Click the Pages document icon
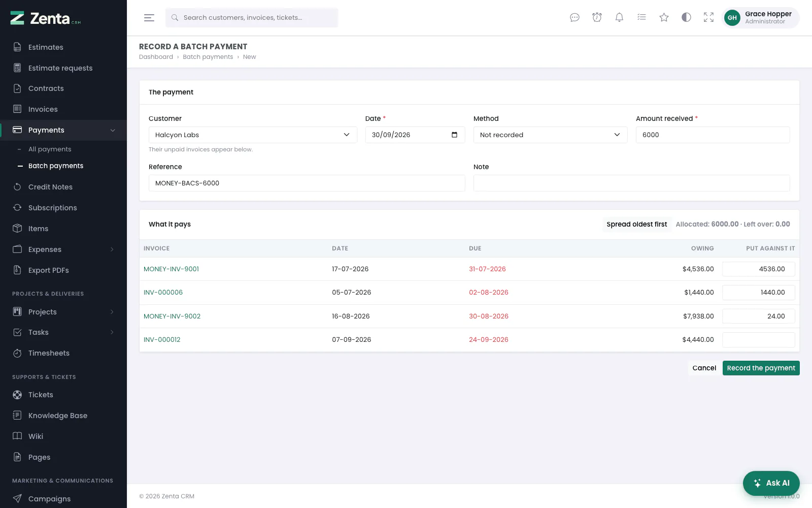Screen dimensions: 812x508 (x=17, y=457)
